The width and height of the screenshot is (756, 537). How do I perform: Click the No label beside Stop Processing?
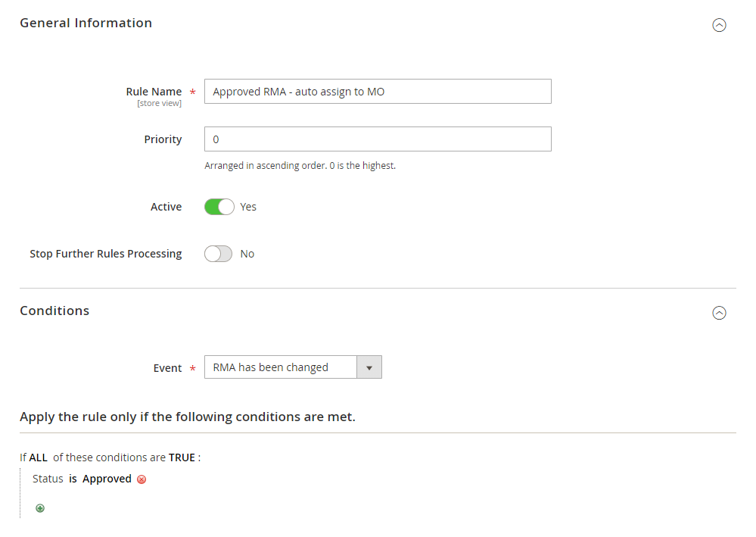click(247, 254)
